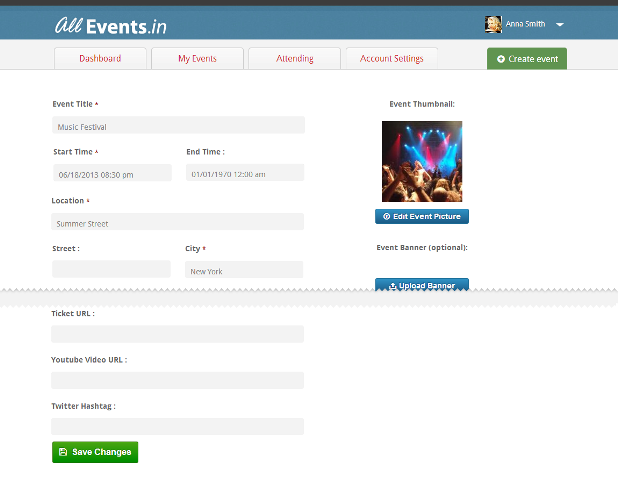618x480 pixels.
Task: Click the Save Changes button
Action: (x=95, y=452)
